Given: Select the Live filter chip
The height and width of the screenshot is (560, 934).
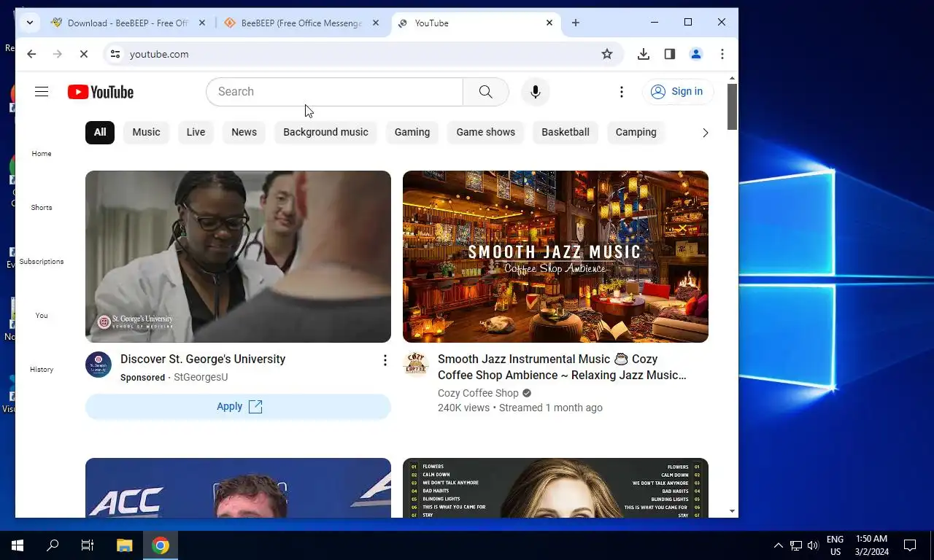Looking at the screenshot, I should click(x=196, y=132).
